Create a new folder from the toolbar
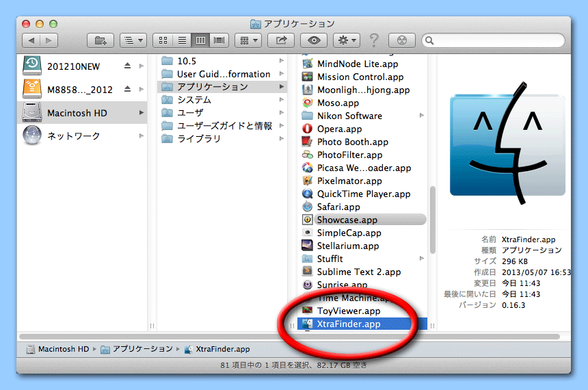The width and height of the screenshot is (588, 390). tap(100, 40)
